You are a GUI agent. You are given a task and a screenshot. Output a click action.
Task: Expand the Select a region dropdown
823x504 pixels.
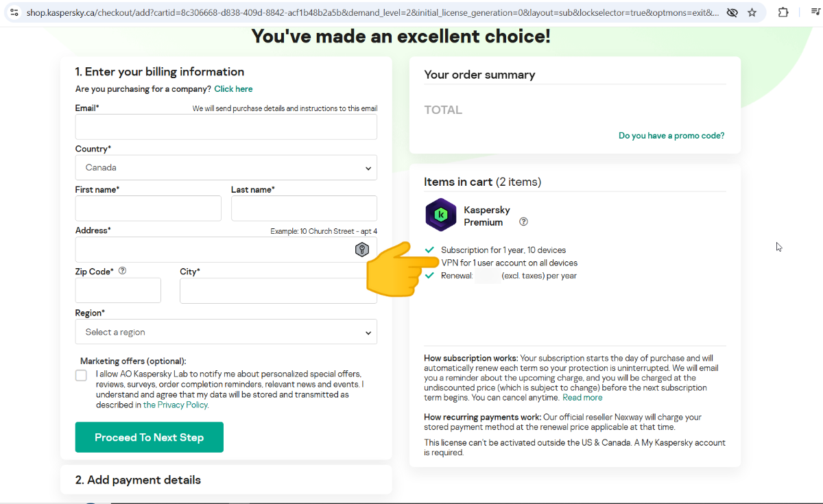click(x=226, y=332)
